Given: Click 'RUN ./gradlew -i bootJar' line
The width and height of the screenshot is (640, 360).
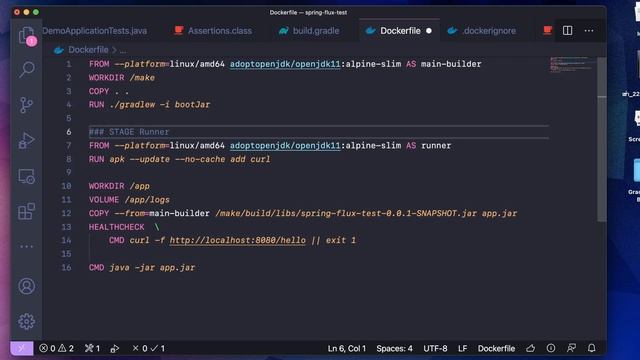Looking at the screenshot, I should [149, 105].
